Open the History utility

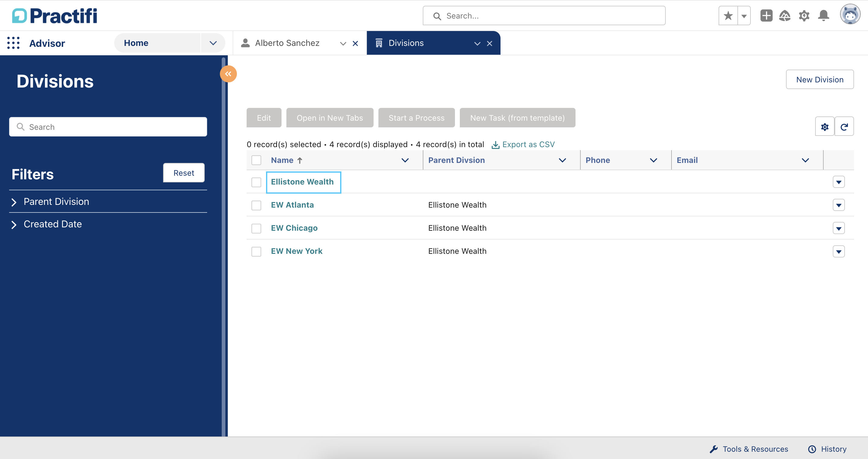tap(828, 449)
